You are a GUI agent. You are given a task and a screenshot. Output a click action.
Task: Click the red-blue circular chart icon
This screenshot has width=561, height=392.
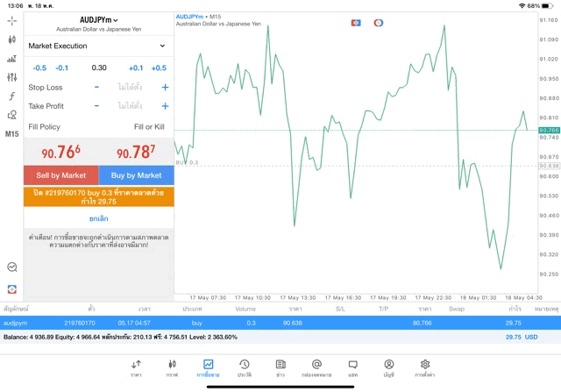pos(378,23)
